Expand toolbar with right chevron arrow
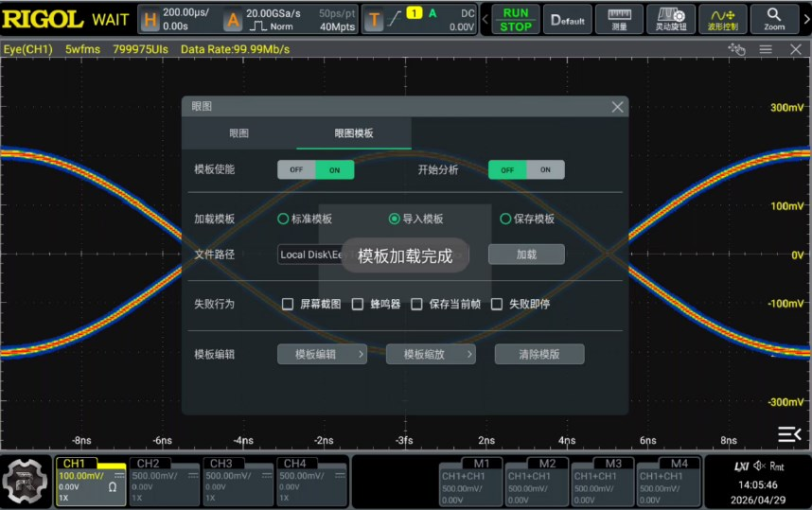The width and height of the screenshot is (812, 510). (x=806, y=19)
